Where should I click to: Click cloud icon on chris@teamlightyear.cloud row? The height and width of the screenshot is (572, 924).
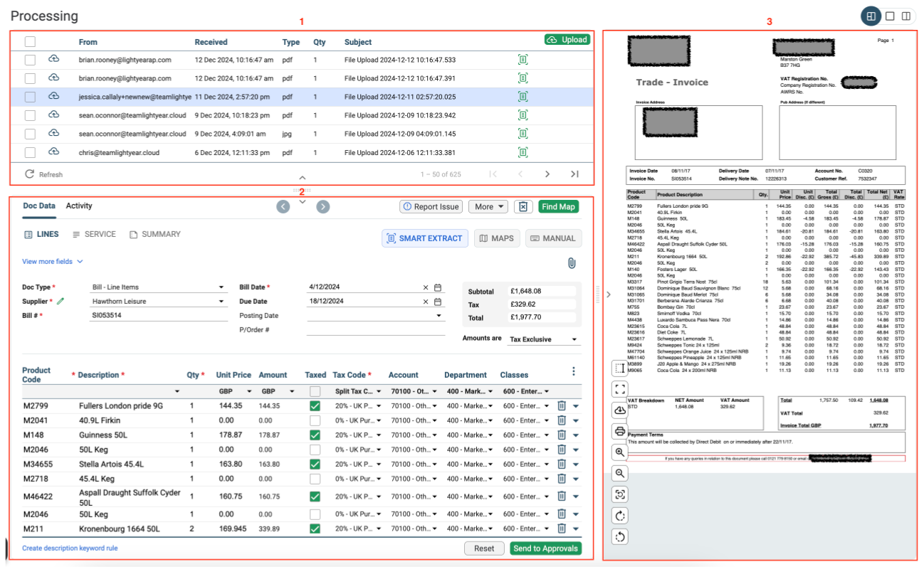tap(53, 152)
